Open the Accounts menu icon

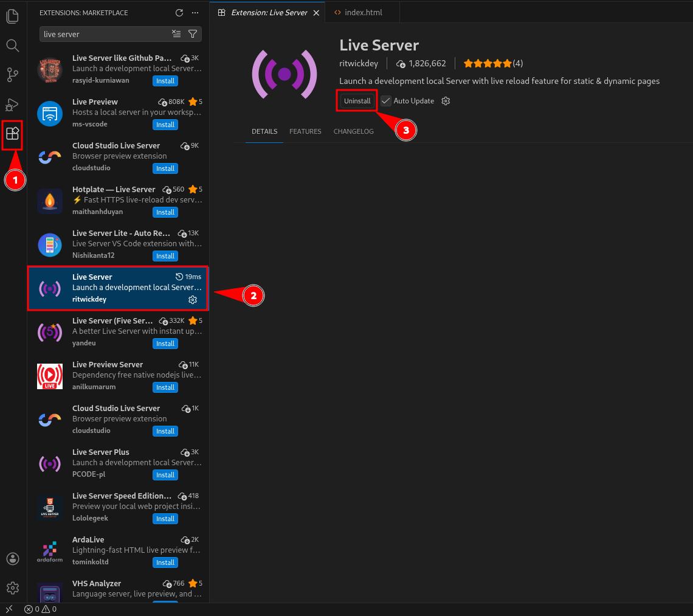(13, 559)
